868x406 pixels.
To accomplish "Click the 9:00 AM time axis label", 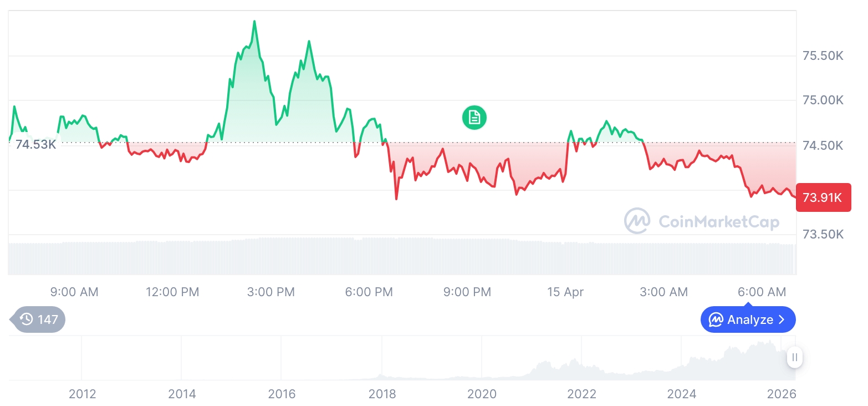I will tap(74, 292).
